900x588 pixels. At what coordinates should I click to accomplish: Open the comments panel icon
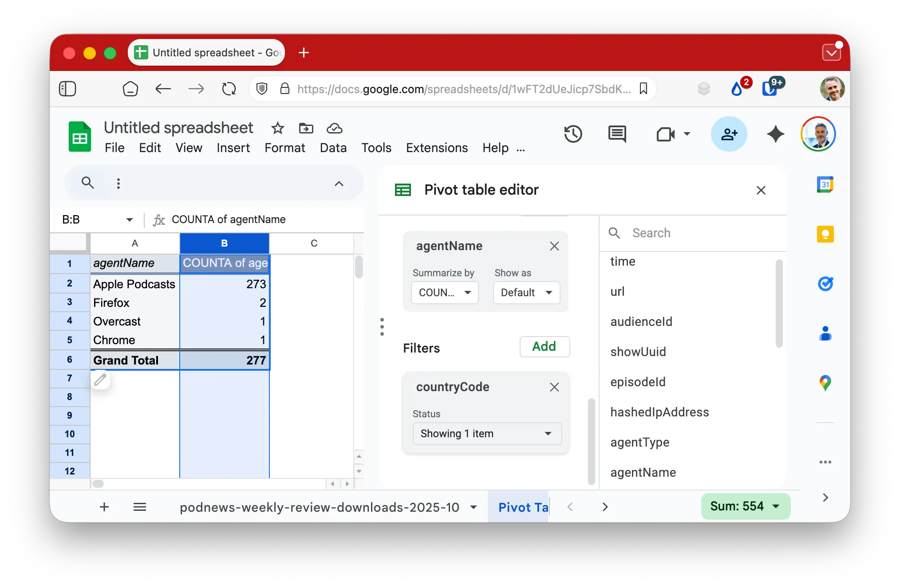617,134
